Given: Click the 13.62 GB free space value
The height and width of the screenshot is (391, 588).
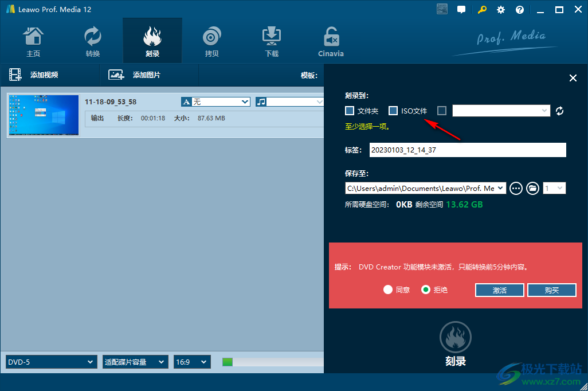Looking at the screenshot, I should (x=464, y=205).
